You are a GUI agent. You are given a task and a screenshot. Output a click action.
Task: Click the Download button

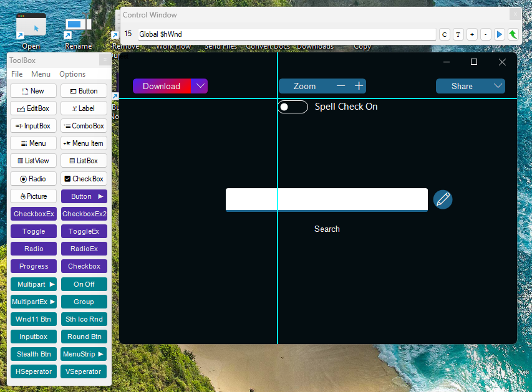pos(162,86)
